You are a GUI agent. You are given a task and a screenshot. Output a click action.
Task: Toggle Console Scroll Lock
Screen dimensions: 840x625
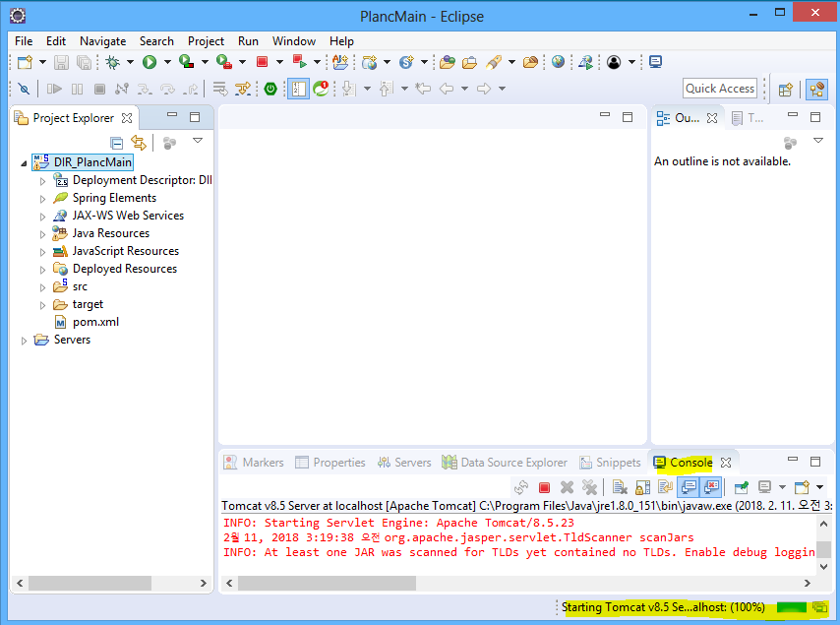[x=642, y=486]
